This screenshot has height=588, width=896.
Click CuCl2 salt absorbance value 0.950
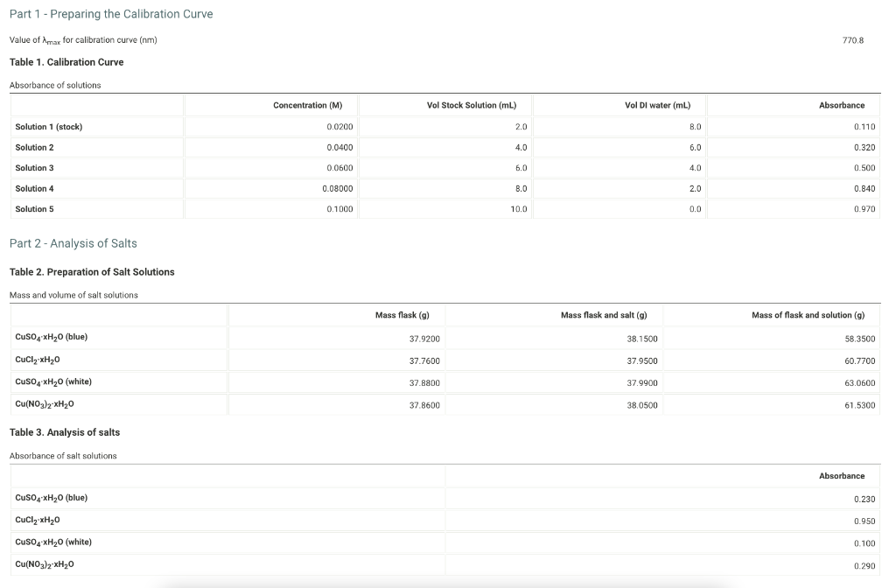coord(864,521)
